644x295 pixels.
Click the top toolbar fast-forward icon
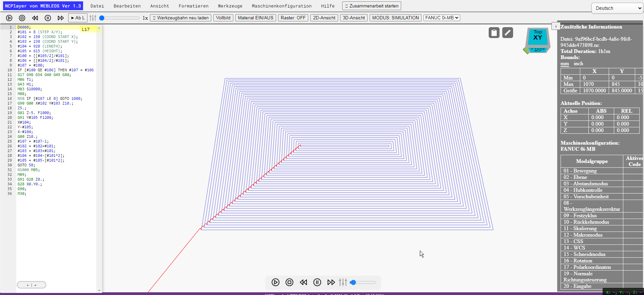coord(61,18)
